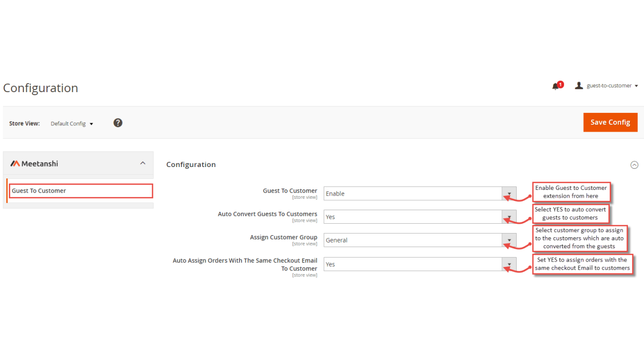
Task: Collapse the Meetanshi sidebar group chevron
Action: tap(143, 163)
